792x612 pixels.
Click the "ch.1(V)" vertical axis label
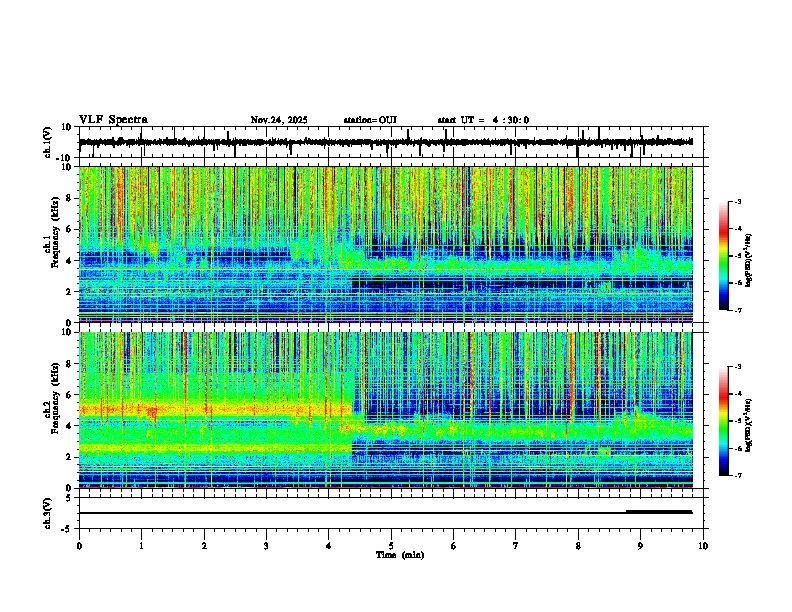pyautogui.click(x=48, y=142)
